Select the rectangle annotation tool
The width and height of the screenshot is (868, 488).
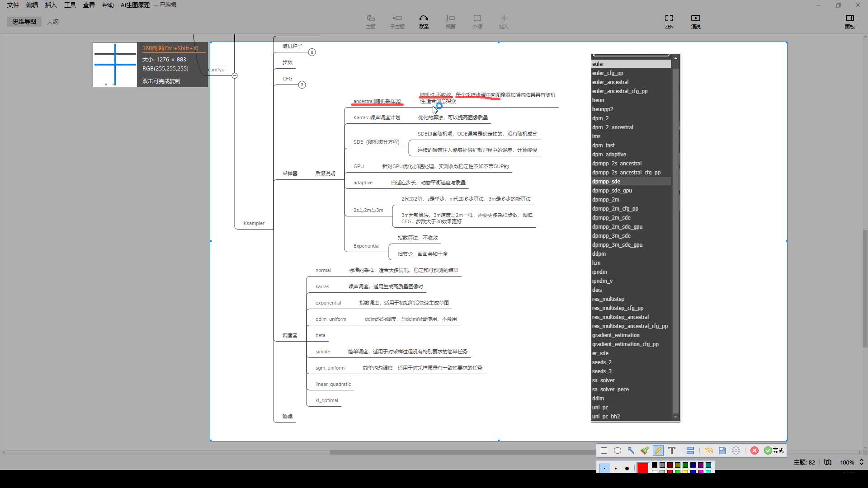(604, 450)
